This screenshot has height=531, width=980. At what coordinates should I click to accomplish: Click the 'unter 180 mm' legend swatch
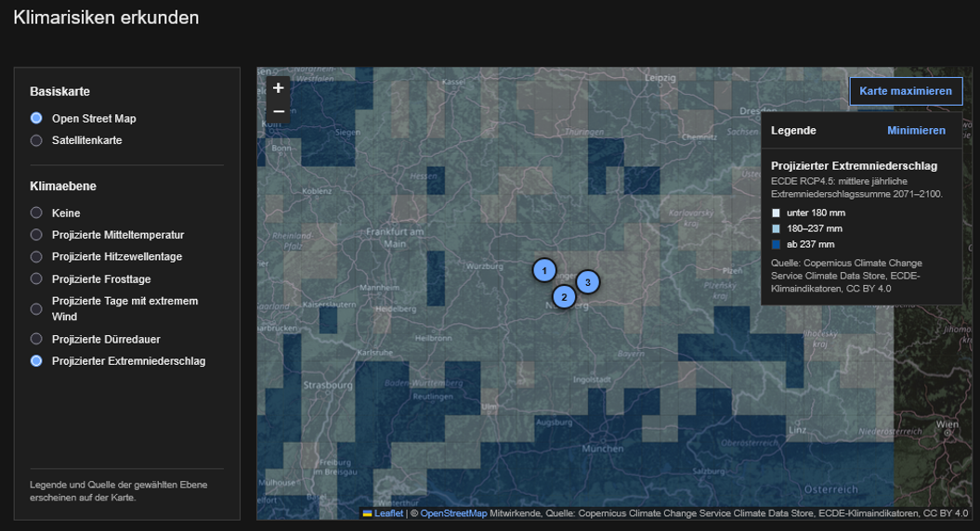click(x=777, y=213)
